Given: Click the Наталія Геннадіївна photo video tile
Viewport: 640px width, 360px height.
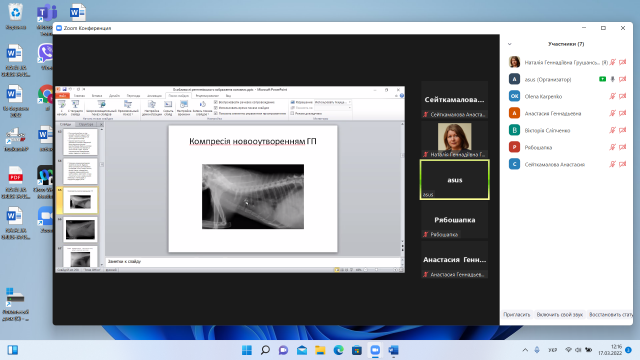Looking at the screenshot, I should tap(455, 140).
